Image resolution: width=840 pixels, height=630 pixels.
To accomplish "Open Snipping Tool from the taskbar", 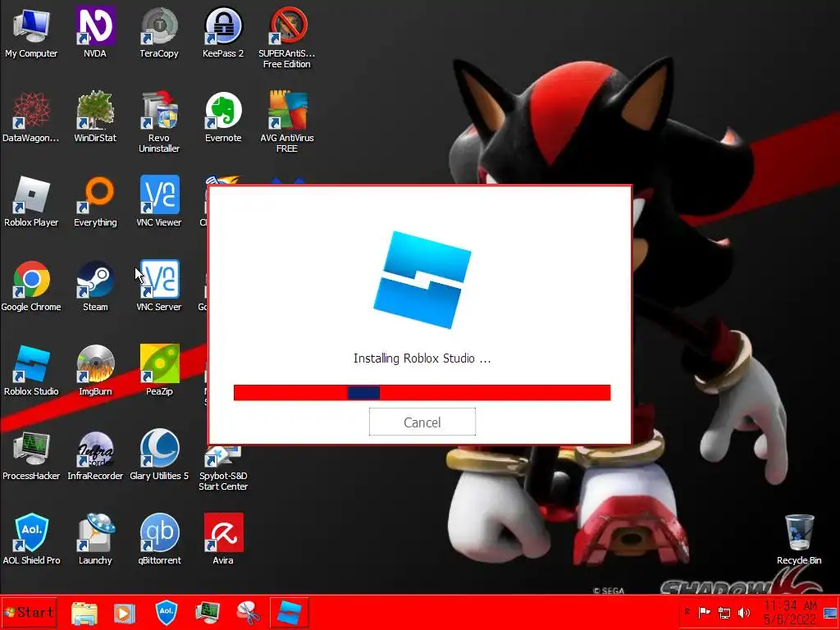I will tap(248, 613).
